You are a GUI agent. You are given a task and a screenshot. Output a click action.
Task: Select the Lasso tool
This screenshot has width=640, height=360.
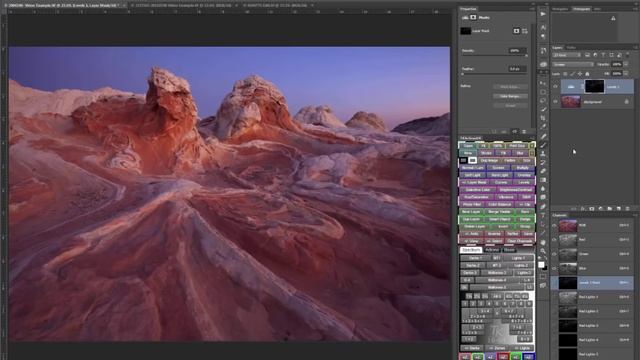[x=543, y=100]
